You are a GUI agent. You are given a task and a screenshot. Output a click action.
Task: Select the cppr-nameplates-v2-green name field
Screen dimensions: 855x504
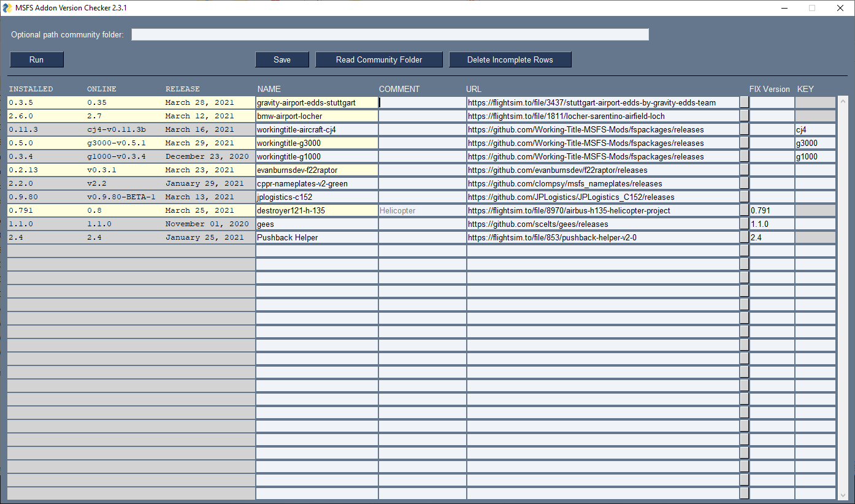(316, 183)
